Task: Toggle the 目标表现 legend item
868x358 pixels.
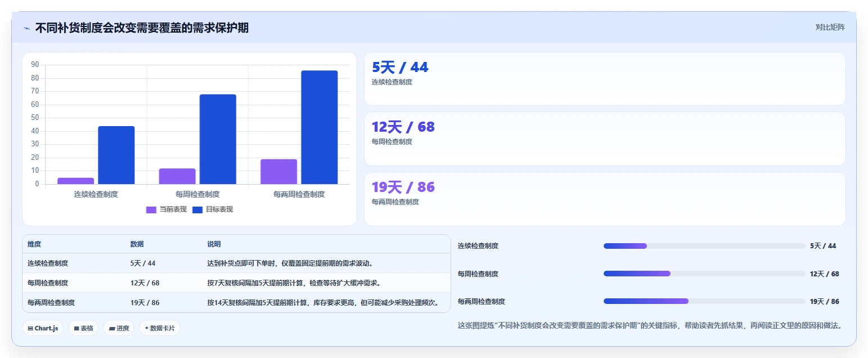Action: coord(213,209)
